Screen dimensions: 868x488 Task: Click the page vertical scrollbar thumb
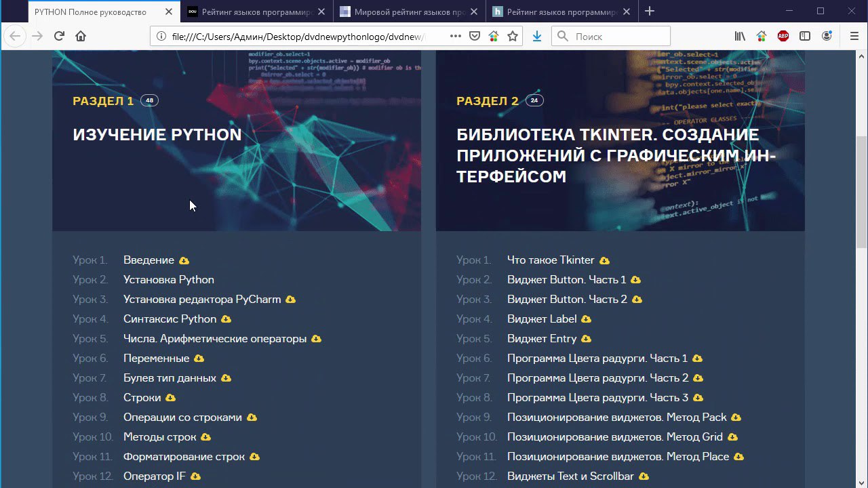(862, 192)
